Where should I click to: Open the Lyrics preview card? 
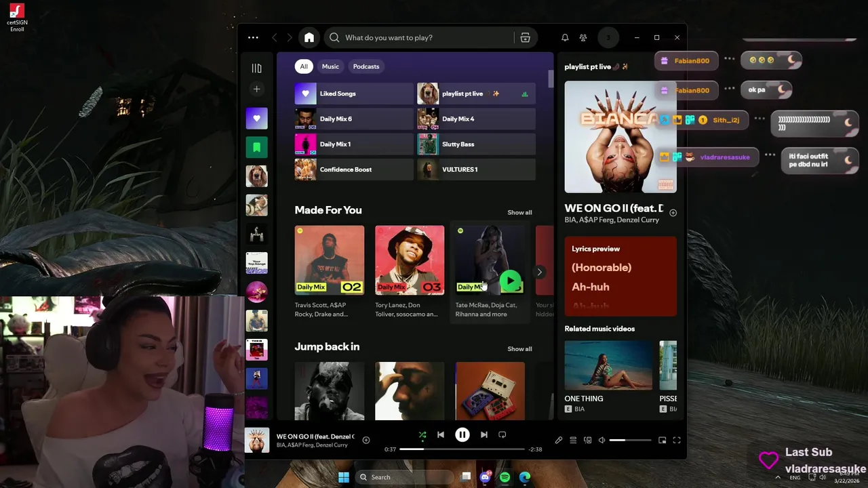[x=620, y=276]
